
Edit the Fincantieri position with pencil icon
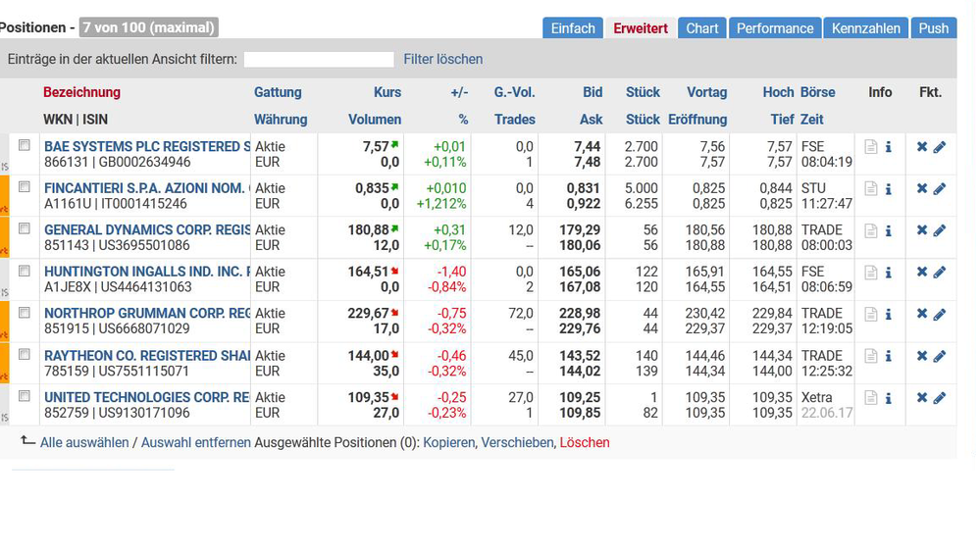[x=939, y=189]
